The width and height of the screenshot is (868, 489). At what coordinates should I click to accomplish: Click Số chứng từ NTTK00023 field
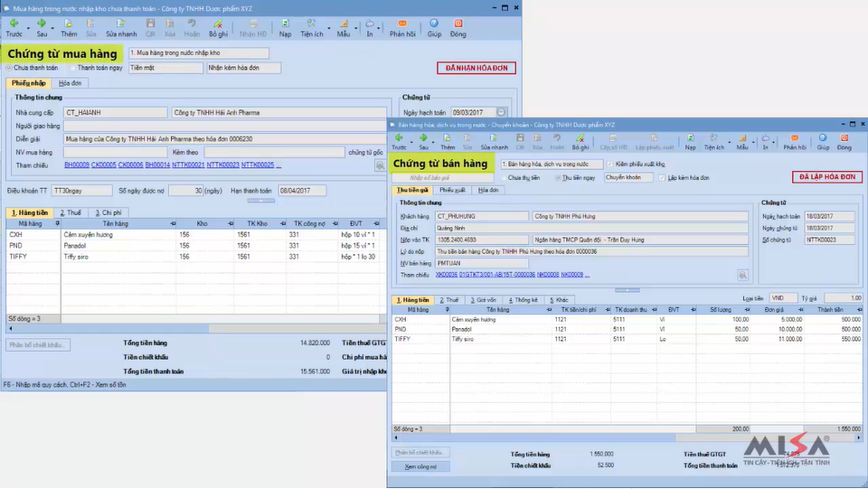[x=829, y=240]
